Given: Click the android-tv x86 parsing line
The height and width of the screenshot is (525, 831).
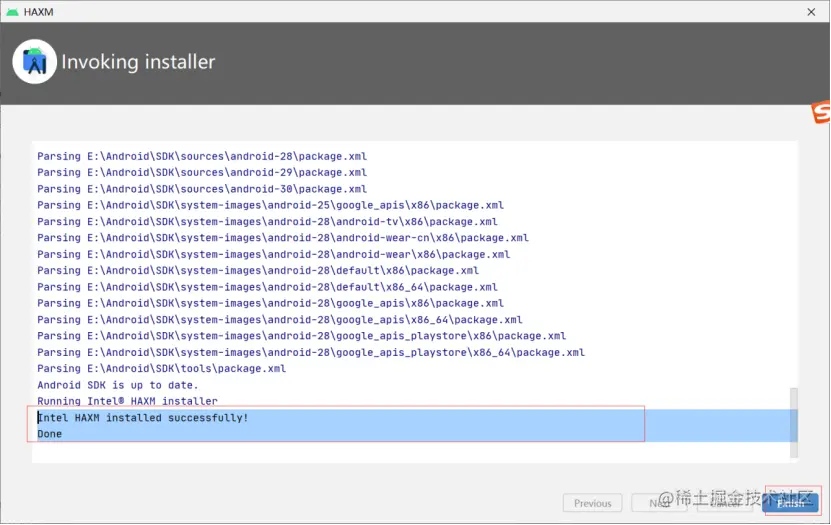Looking at the screenshot, I should (x=267, y=221).
